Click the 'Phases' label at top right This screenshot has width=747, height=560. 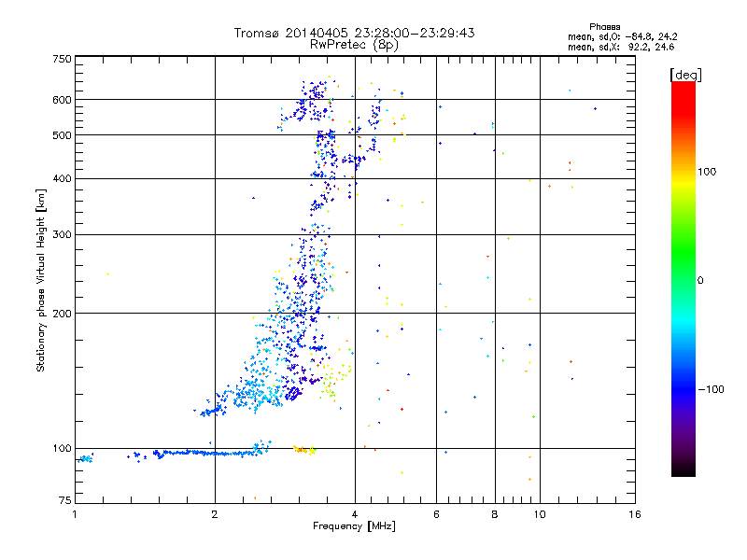click(x=604, y=27)
